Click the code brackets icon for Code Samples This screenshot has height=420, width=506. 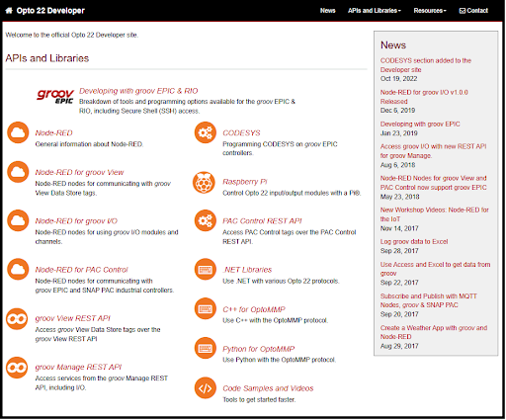206,388
